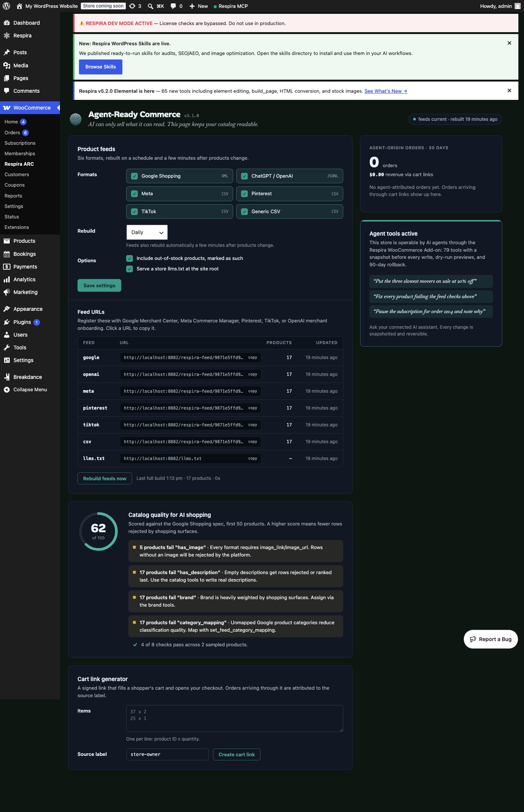Click 'Put the three slowest movers' prompt
The height and width of the screenshot is (812, 524).
pyautogui.click(x=431, y=281)
